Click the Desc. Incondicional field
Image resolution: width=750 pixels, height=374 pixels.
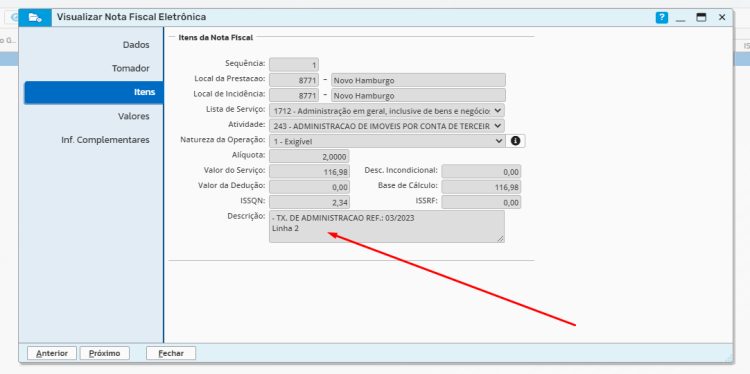pyautogui.click(x=481, y=172)
